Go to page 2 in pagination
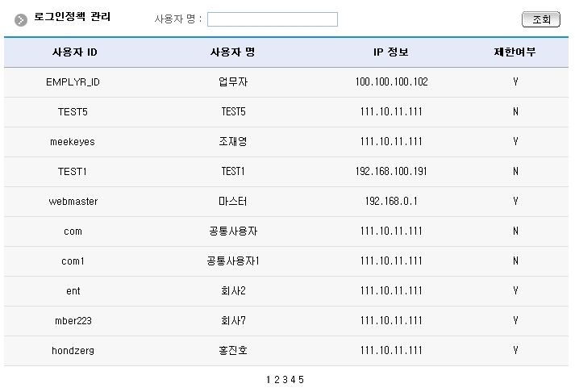Image resolution: width=575 pixels, height=392 pixels. coord(277,380)
